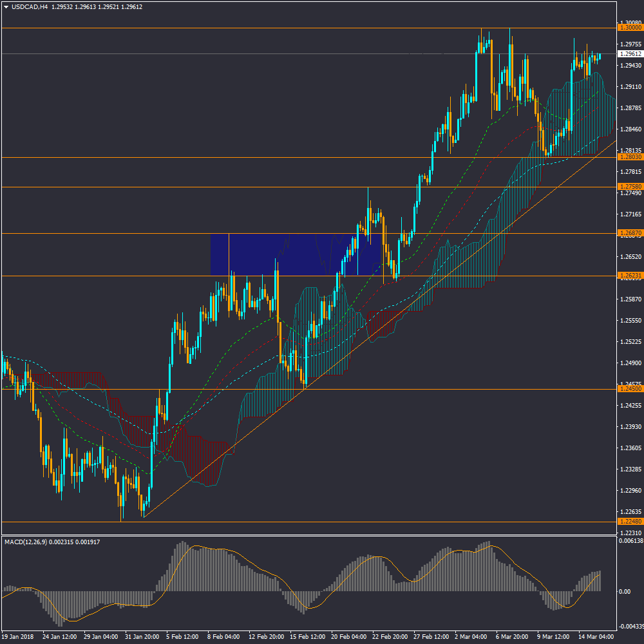Click the 14 Mar 04:00 time label

(x=595, y=636)
